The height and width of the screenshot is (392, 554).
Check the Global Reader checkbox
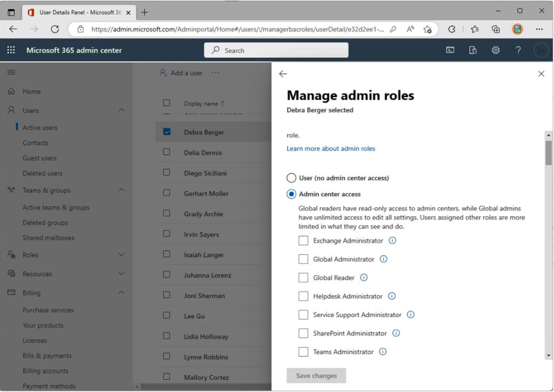coord(303,277)
